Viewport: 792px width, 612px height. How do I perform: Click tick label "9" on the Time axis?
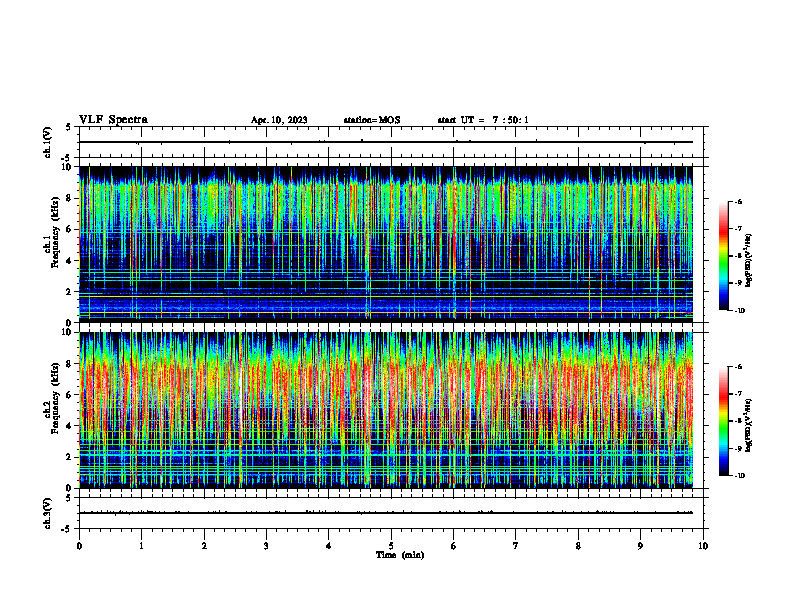pyautogui.click(x=640, y=546)
